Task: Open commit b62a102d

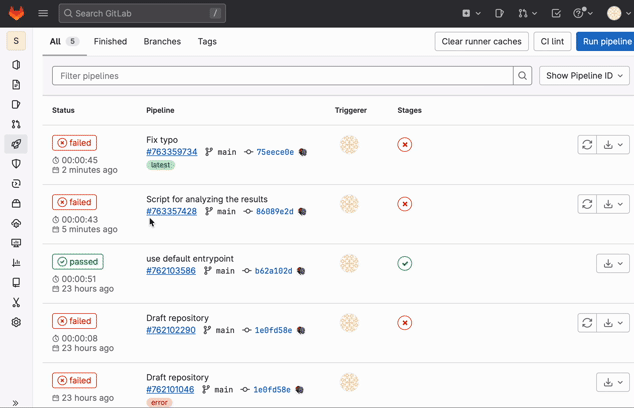Action: click(273, 271)
